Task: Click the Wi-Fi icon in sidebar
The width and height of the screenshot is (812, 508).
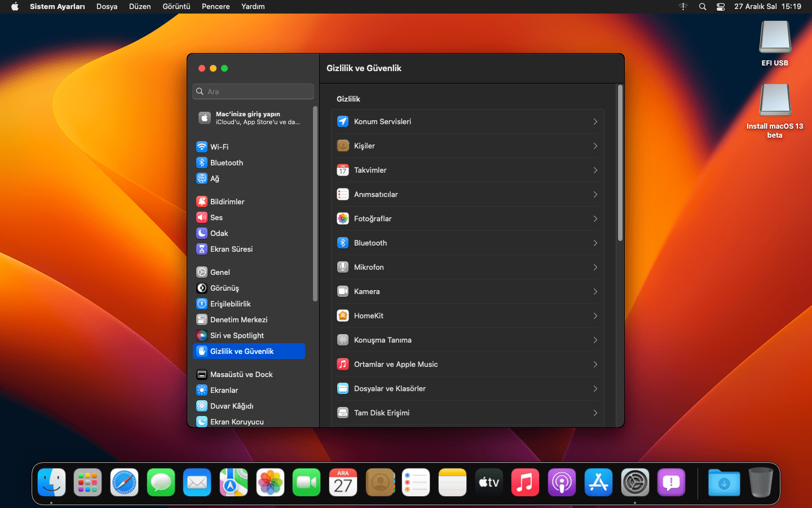Action: click(x=201, y=147)
